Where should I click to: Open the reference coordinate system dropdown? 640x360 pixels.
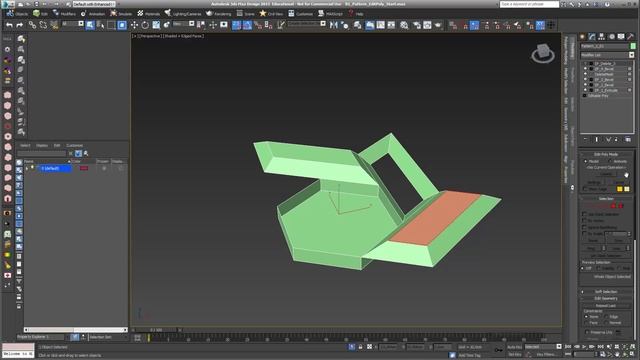tap(183, 24)
